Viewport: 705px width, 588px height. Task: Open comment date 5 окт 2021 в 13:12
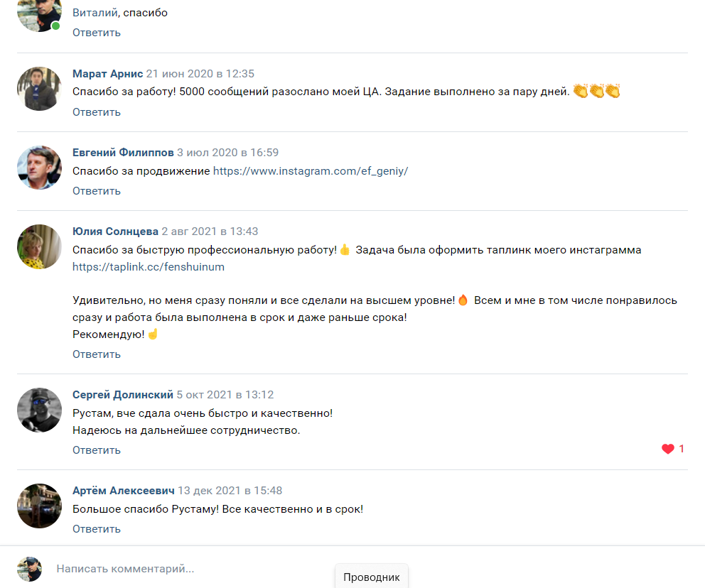225,395
